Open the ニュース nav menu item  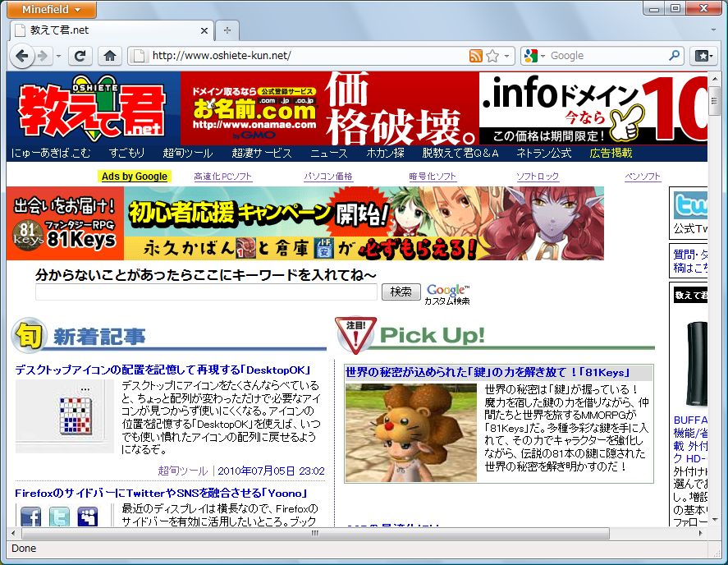click(x=329, y=153)
